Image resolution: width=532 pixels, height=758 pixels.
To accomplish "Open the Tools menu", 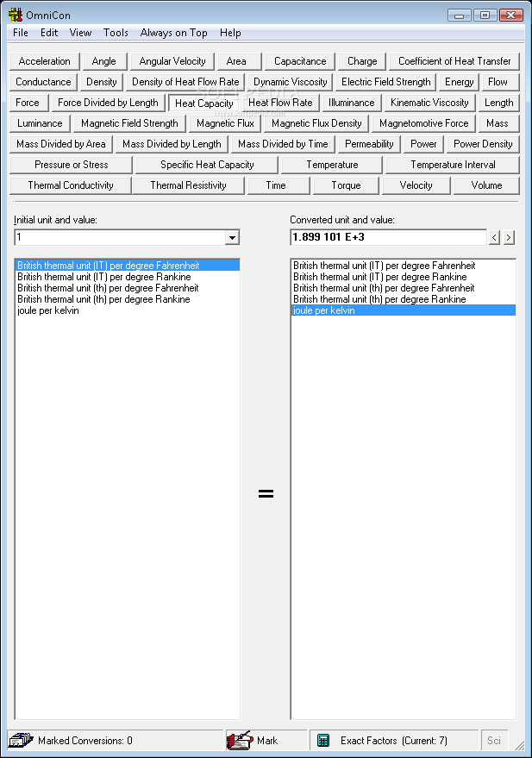I will tap(116, 33).
